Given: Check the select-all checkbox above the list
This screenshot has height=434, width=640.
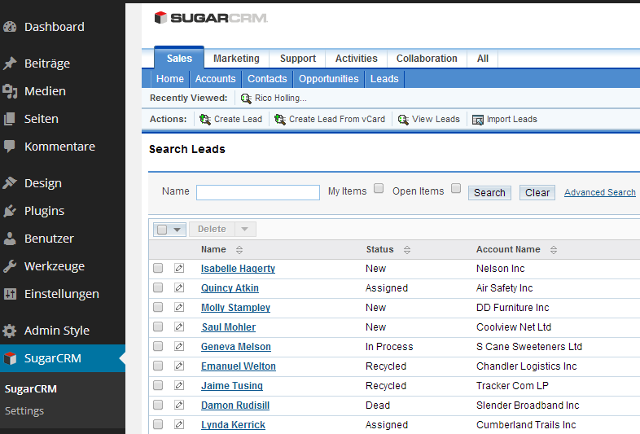Looking at the screenshot, I should [162, 229].
